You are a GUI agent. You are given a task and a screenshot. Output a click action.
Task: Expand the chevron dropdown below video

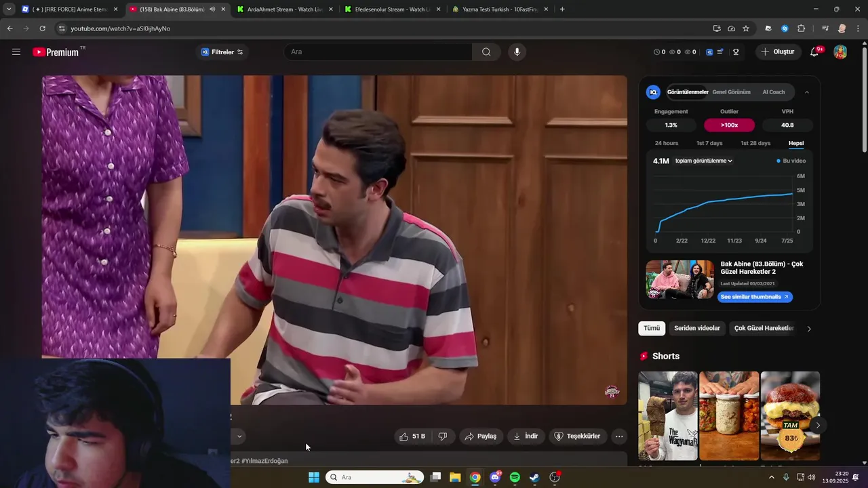pos(239,436)
